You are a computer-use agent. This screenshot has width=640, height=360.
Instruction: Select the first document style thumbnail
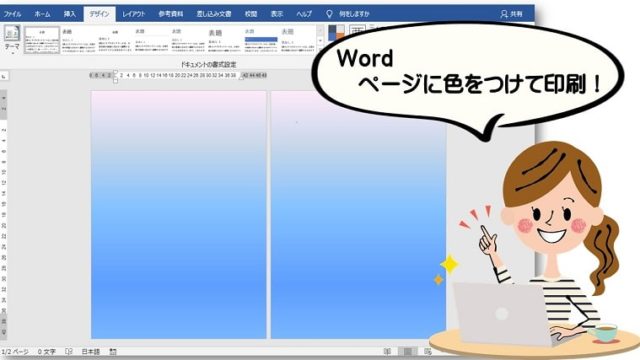(x=42, y=40)
